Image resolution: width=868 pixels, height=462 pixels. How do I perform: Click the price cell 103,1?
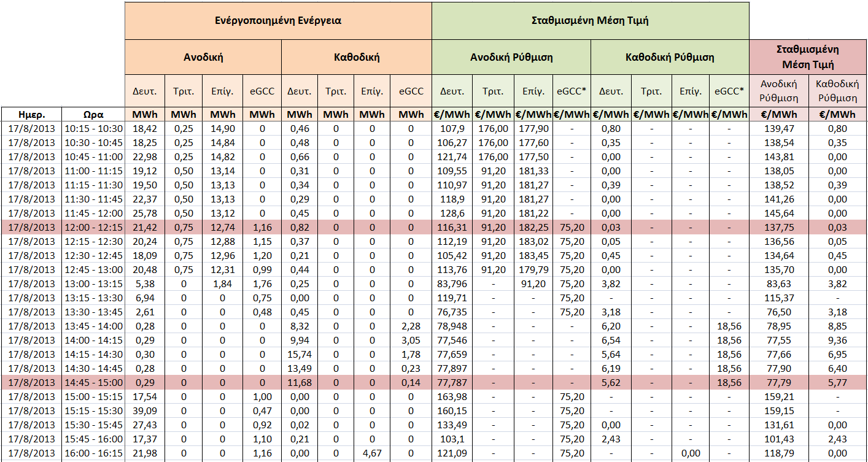click(452, 439)
